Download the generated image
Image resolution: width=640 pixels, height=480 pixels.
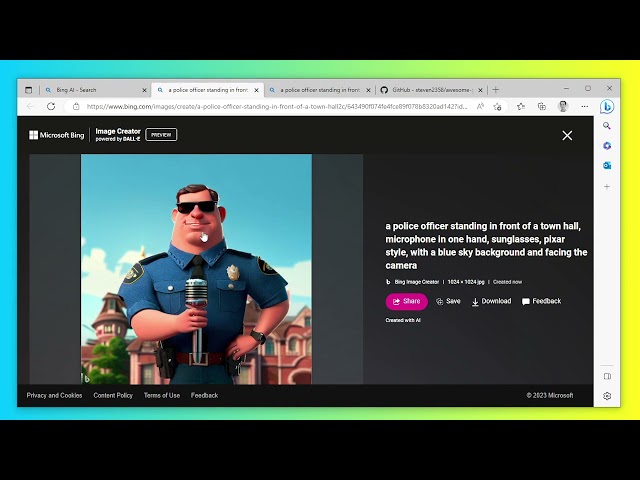click(491, 301)
